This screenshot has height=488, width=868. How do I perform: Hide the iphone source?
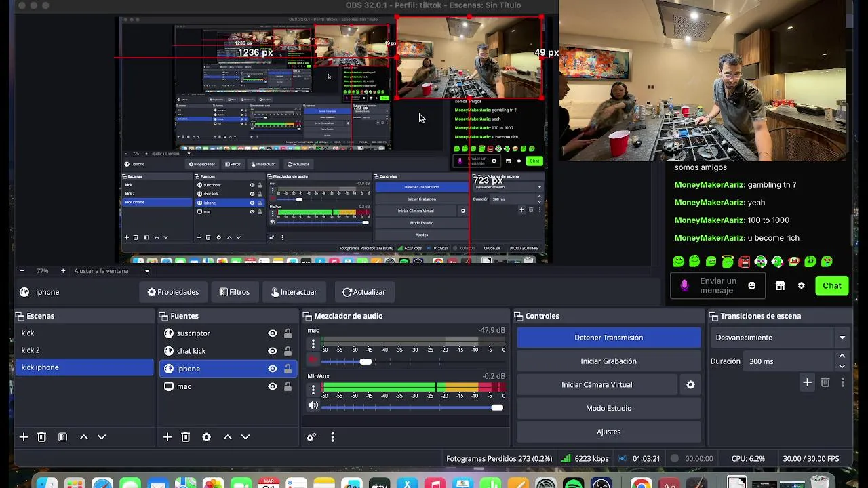[273, 369]
